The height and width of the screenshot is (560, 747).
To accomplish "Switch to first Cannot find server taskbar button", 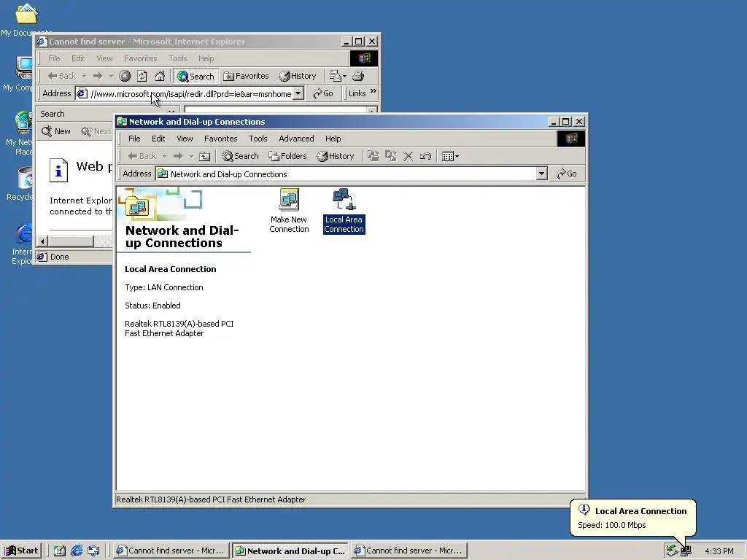I will (x=171, y=551).
